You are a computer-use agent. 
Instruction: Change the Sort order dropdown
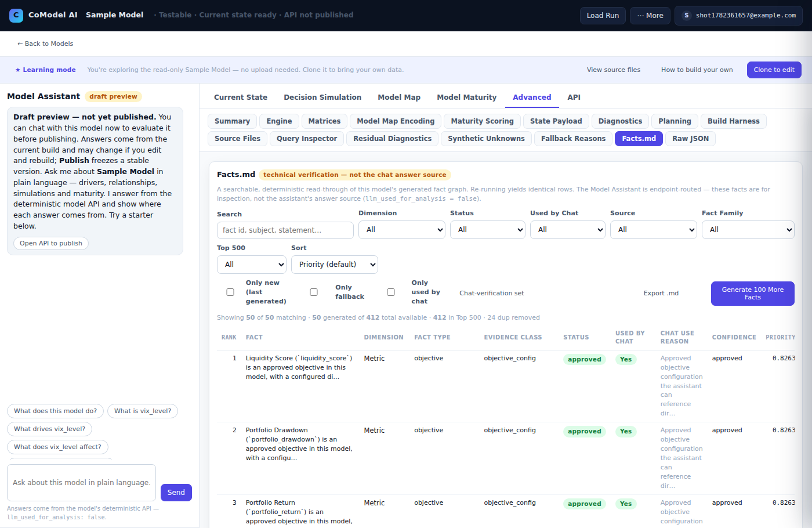pos(335,265)
